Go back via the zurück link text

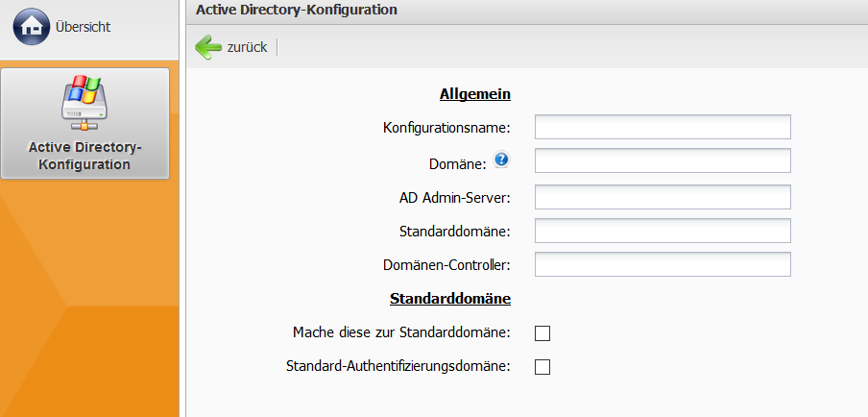[247, 48]
